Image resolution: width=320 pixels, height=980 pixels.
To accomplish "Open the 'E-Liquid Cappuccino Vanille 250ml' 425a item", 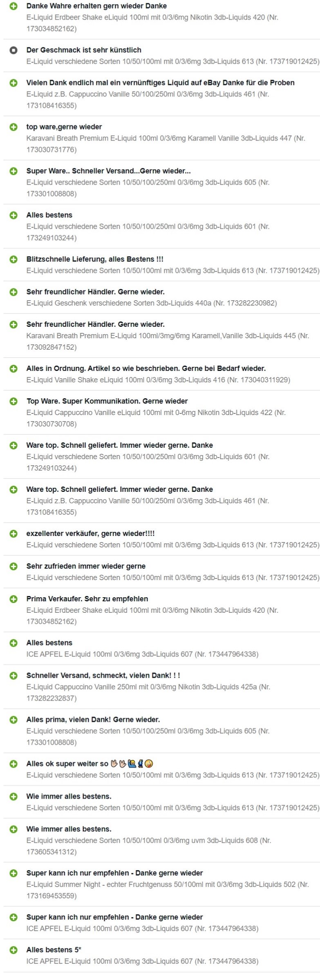I will [148, 692].
